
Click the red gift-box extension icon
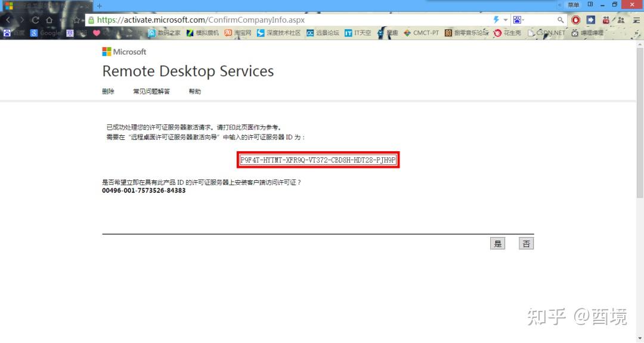coord(606,20)
